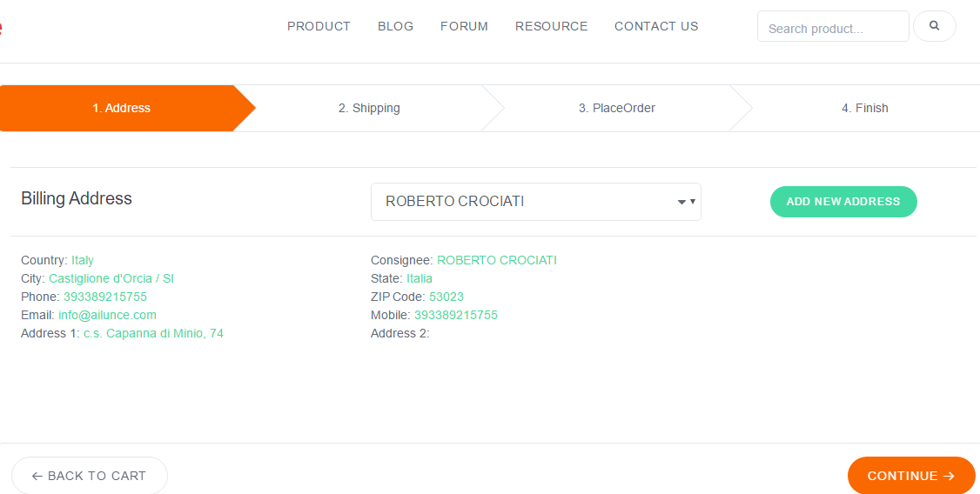Jump to the 2. Shipping step
The width and height of the screenshot is (980, 494).
(369, 109)
